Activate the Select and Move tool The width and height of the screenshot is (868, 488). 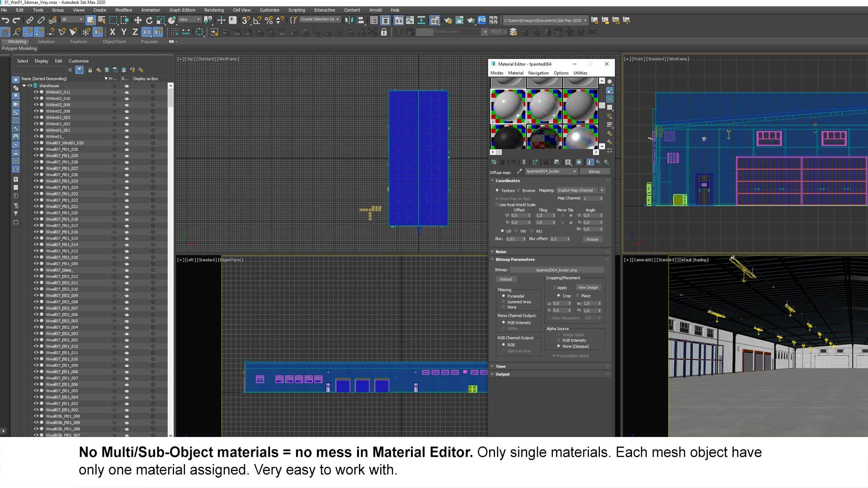click(138, 20)
